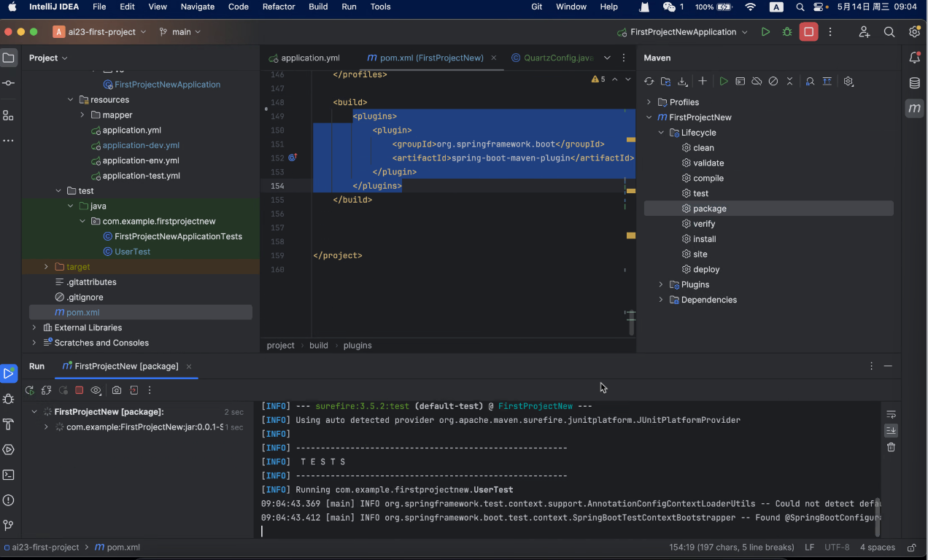Click the red exit icon in Run toolbar
This screenshot has width=928, height=560.
coord(134,391)
